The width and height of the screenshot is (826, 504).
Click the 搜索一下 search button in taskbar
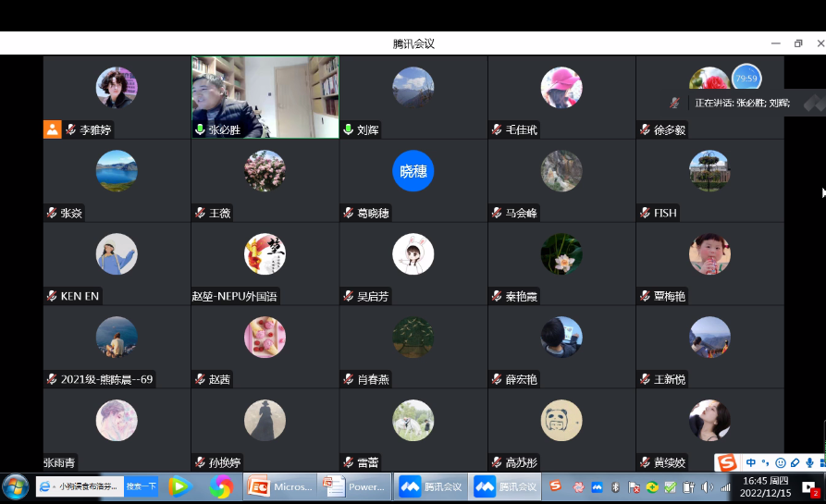pyautogui.click(x=142, y=486)
